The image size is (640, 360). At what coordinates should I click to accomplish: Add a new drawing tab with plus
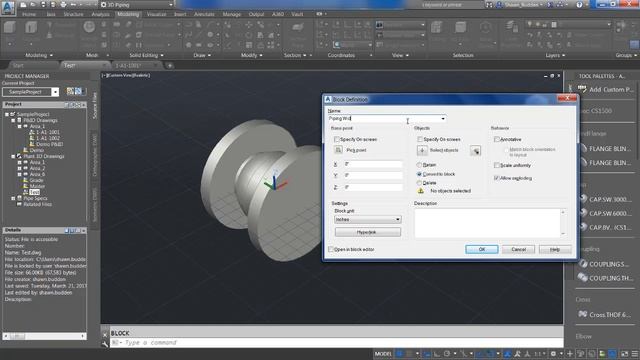(170, 65)
